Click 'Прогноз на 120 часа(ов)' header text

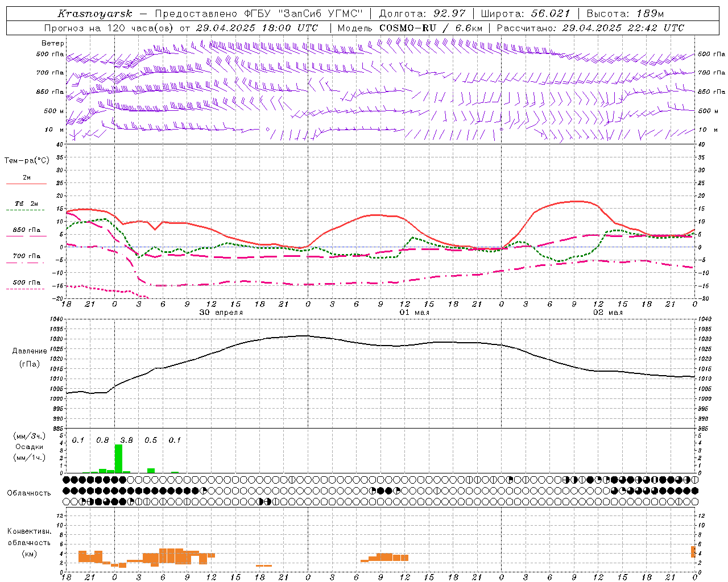click(109, 28)
